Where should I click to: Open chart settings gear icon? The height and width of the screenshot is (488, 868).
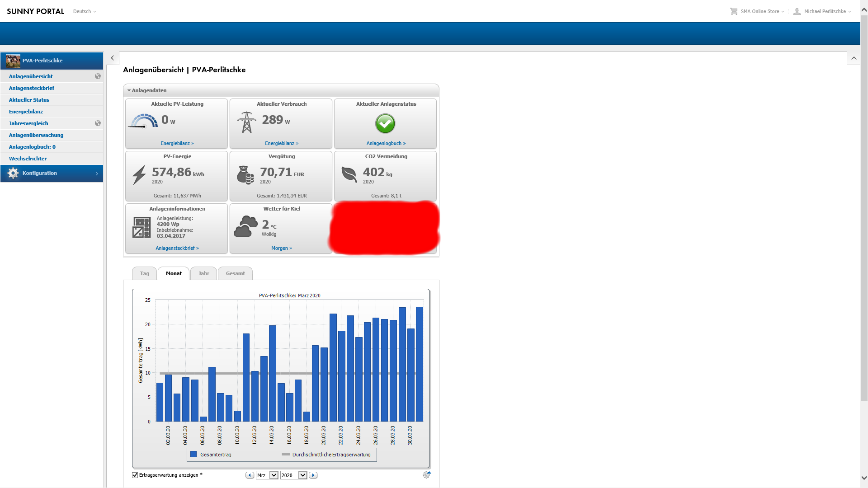pyautogui.click(x=426, y=475)
